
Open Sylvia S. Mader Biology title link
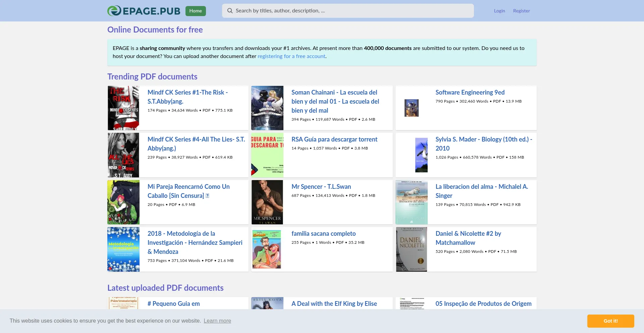click(484, 144)
